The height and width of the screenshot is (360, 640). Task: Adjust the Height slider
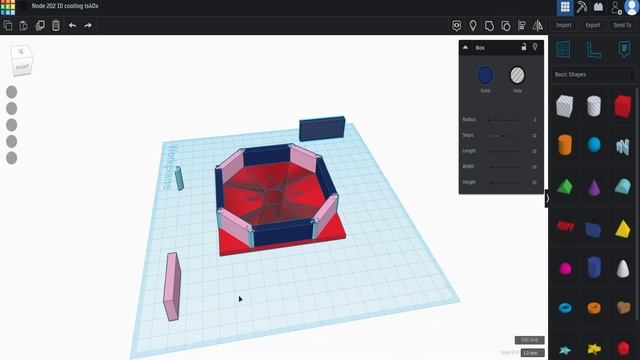(504, 182)
